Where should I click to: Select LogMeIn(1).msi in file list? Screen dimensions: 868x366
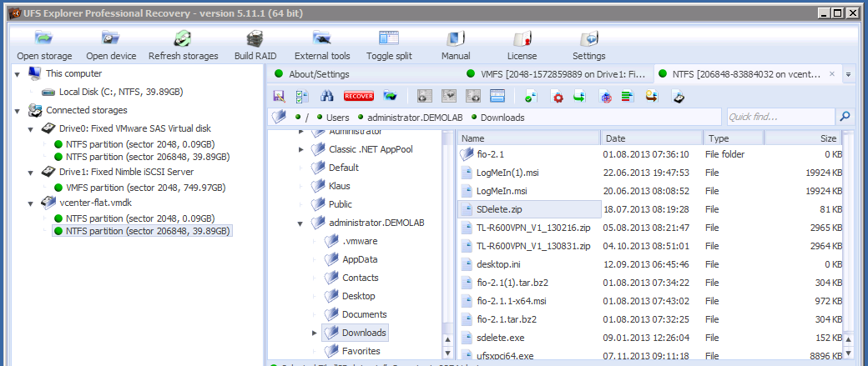650,173
